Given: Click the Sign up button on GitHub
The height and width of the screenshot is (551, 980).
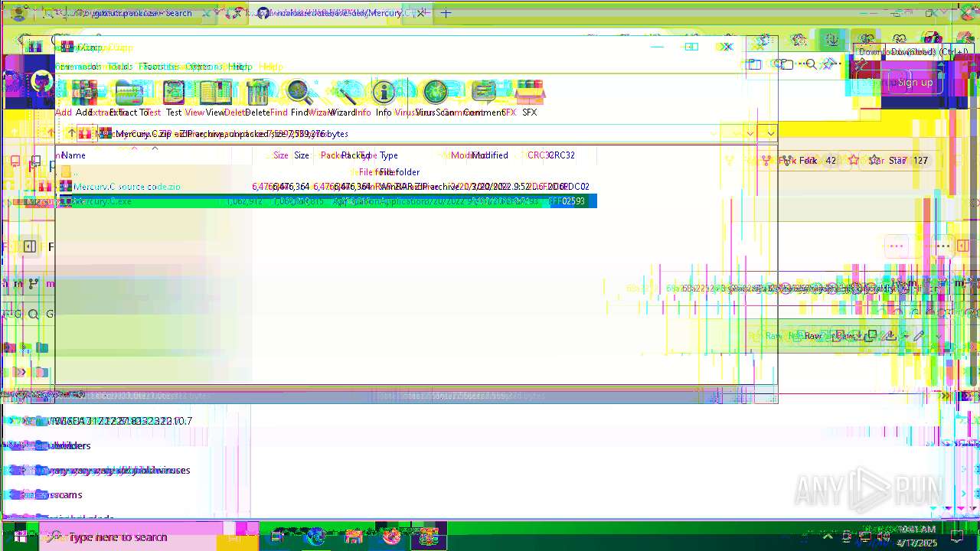Looking at the screenshot, I should pos(916,83).
